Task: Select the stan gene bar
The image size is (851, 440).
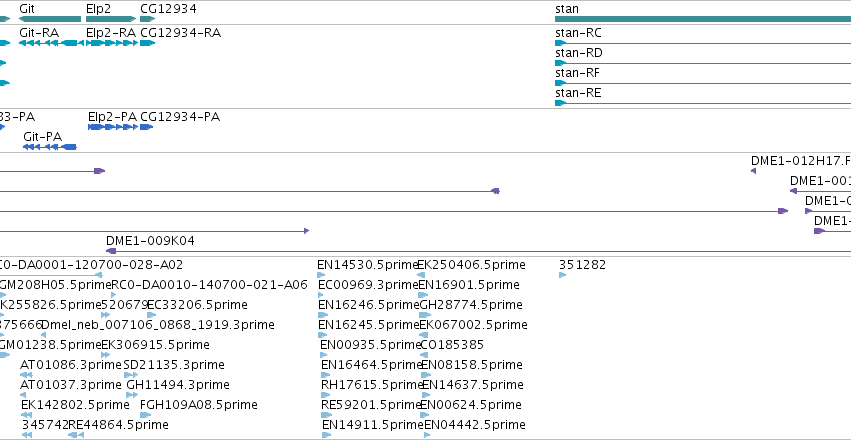Action: [x=703, y=19]
